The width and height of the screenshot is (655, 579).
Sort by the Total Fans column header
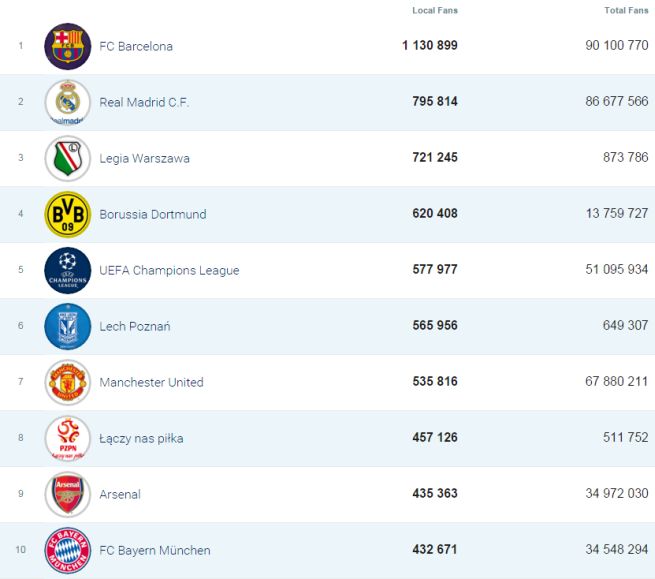[626, 10]
